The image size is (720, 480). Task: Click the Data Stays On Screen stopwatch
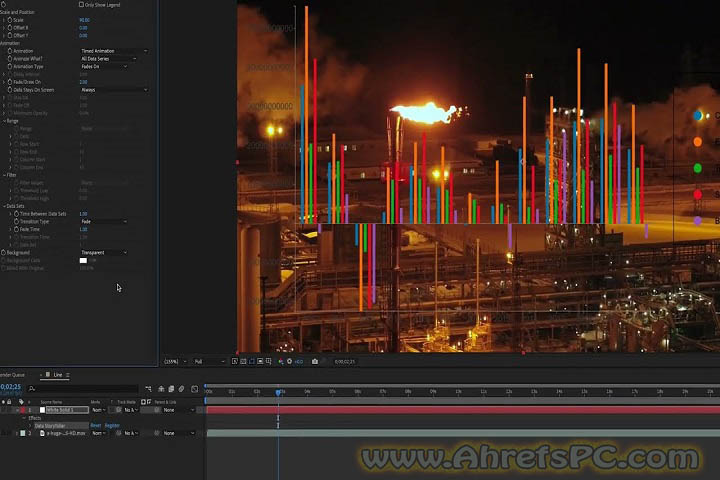10,90
